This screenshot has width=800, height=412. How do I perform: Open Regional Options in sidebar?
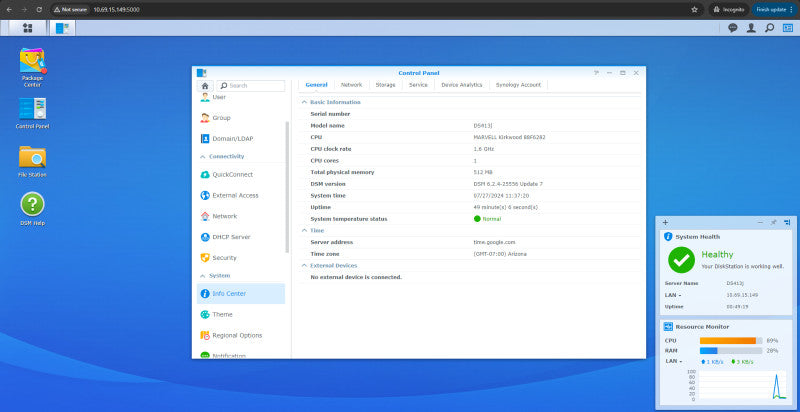(241, 336)
